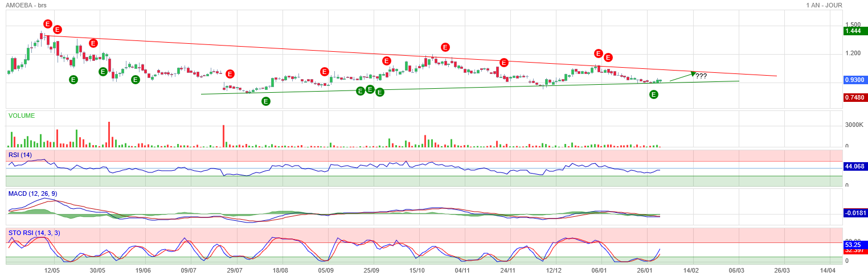Click the 53.25 STO RSI value tag
The width and height of the screenshot is (868, 276).
(x=855, y=244)
